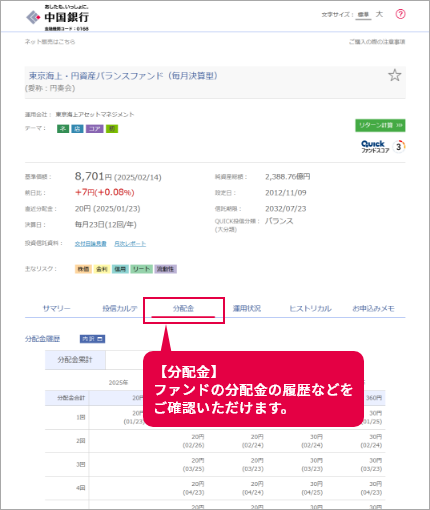
Task: Click the 毎月23日(12回/年) settlement date value
Action: pyautogui.click(x=106, y=225)
